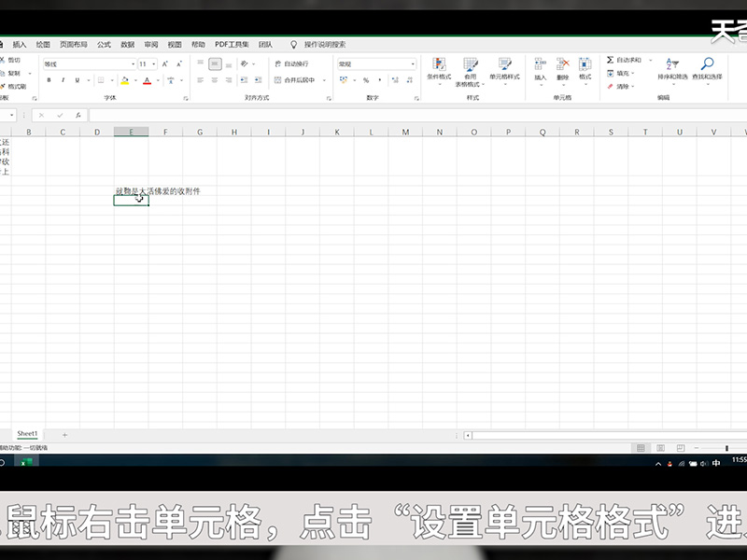Select the Sheet1 tab
Image resolution: width=747 pixels, height=560 pixels.
[27, 434]
